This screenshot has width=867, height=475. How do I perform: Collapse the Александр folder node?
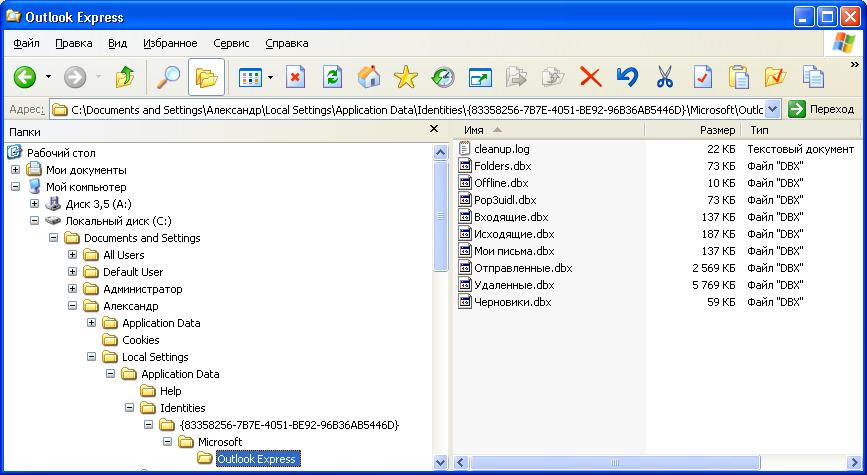[x=72, y=306]
